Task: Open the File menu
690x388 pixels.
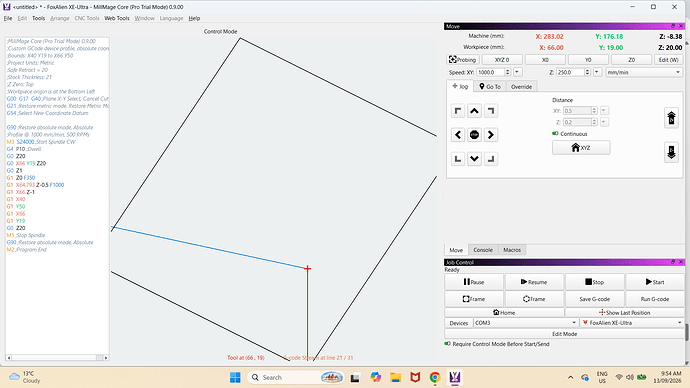Action: [8, 18]
